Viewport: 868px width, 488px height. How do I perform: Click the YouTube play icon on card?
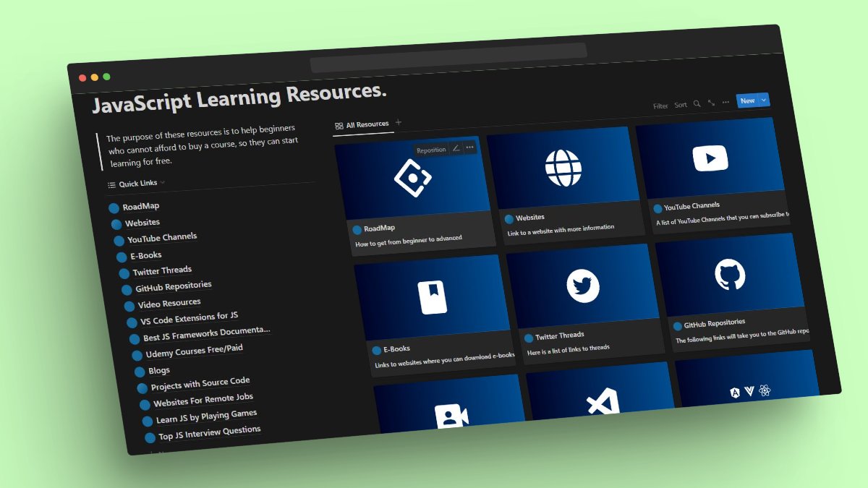[x=710, y=158]
